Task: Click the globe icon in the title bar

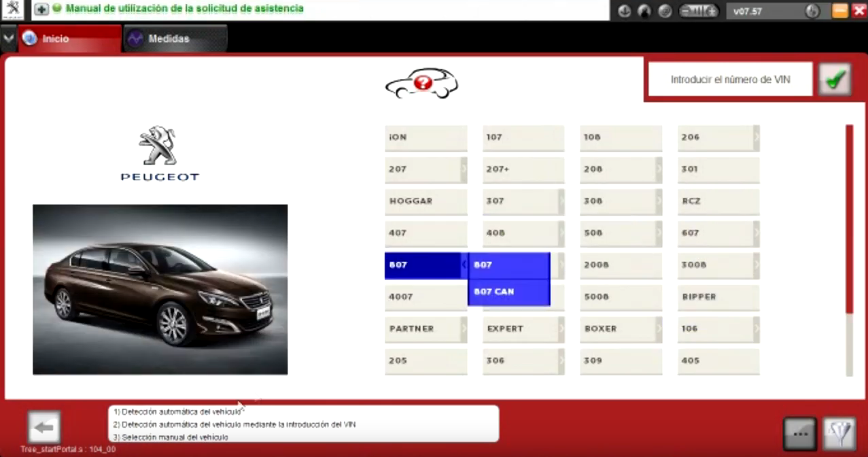Action: [665, 11]
